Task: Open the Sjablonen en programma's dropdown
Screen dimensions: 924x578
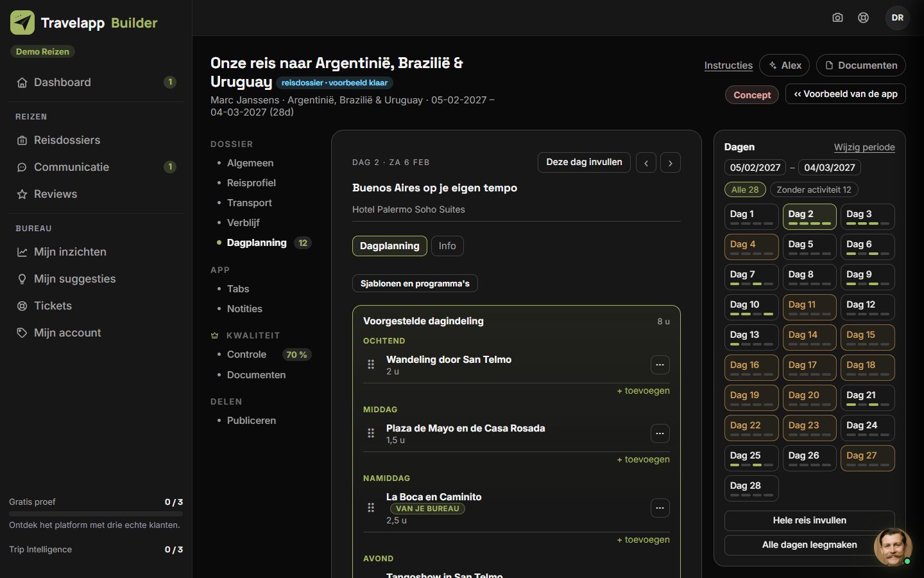Action: 415,283
